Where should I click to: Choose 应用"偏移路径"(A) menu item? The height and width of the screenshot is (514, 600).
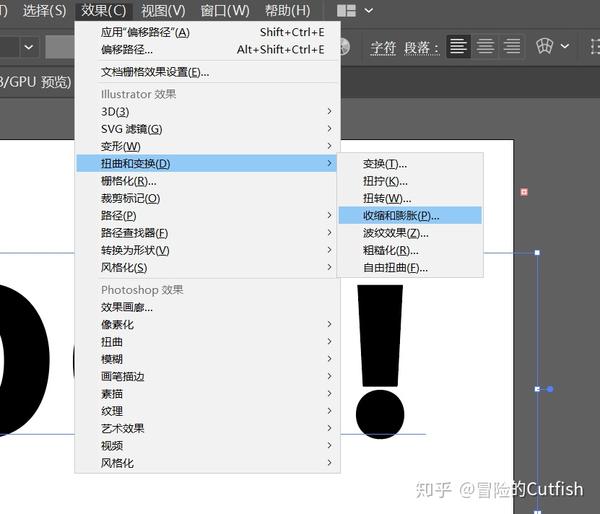(208, 32)
